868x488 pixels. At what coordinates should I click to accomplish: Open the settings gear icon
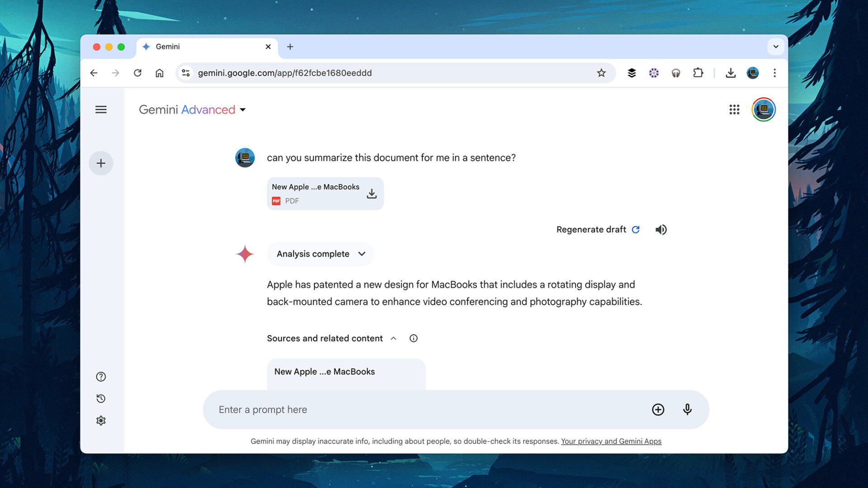click(100, 421)
